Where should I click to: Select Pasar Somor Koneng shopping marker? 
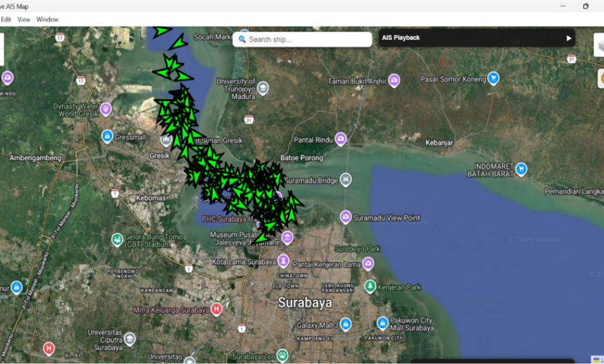493,78
